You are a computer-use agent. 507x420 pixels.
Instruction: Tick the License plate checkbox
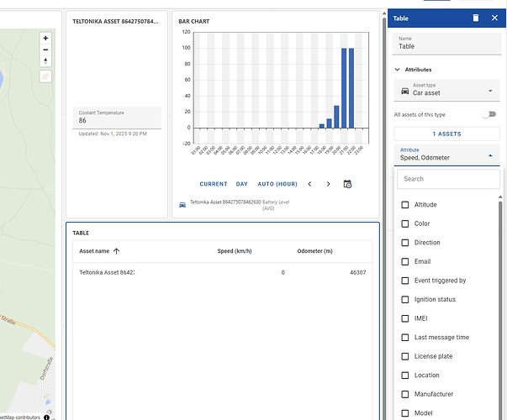[405, 356]
